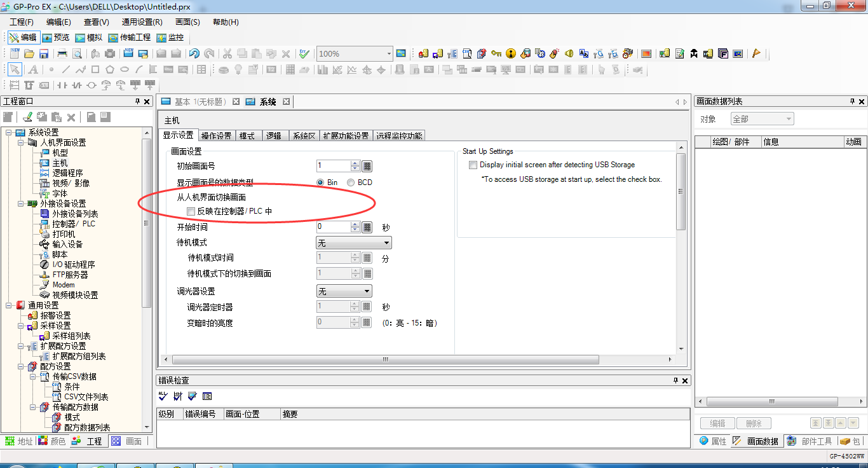868x468 pixels.
Task: Click the zoom 100% combo box
Action: [355, 54]
